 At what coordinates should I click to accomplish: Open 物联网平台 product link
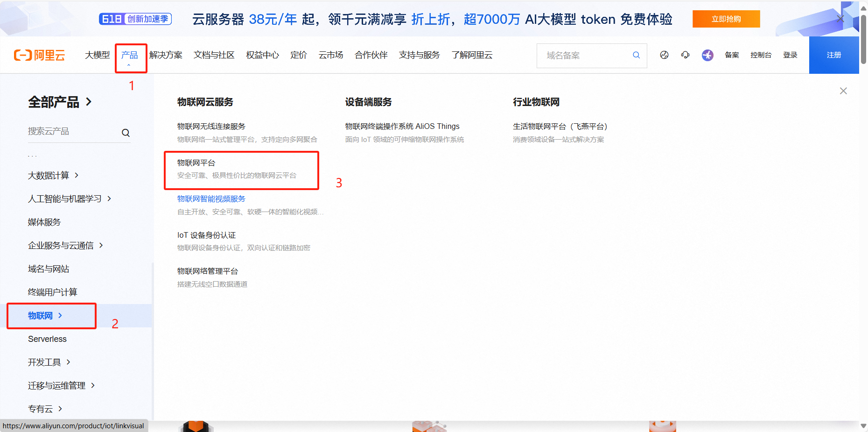(x=196, y=163)
